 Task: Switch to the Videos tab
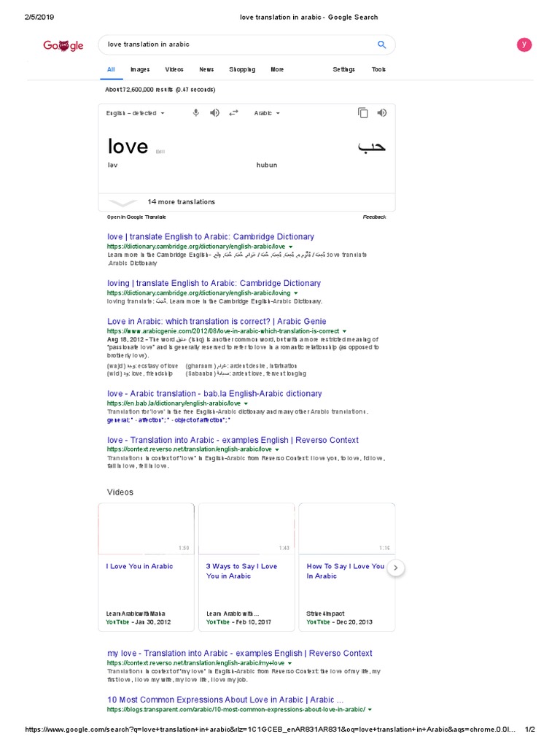[x=174, y=69]
